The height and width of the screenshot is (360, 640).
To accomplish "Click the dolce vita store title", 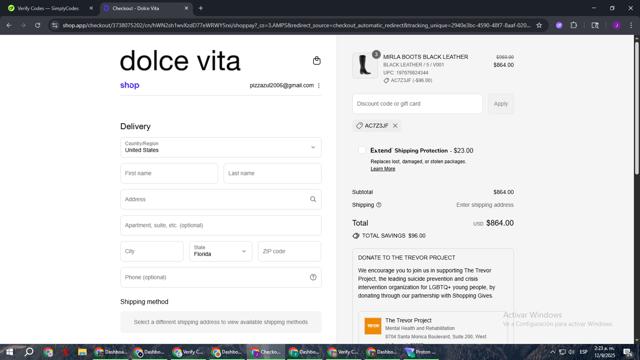I will click(x=180, y=61).
